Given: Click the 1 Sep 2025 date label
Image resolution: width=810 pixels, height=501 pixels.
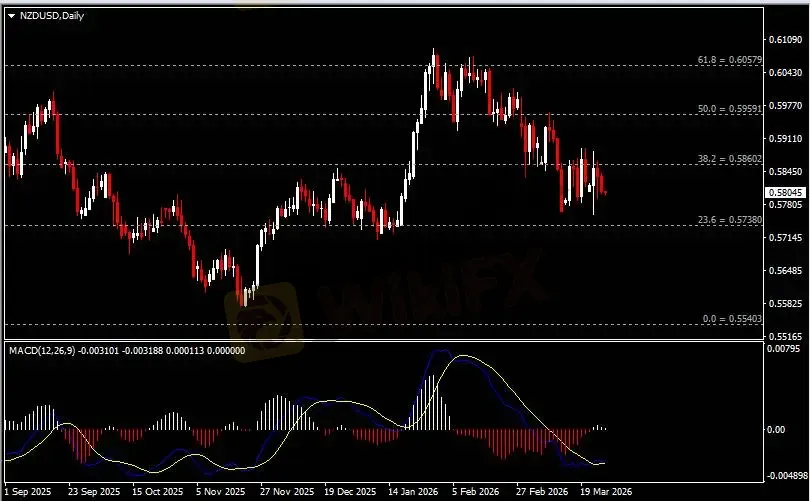Looking at the screenshot, I should 28,492.
